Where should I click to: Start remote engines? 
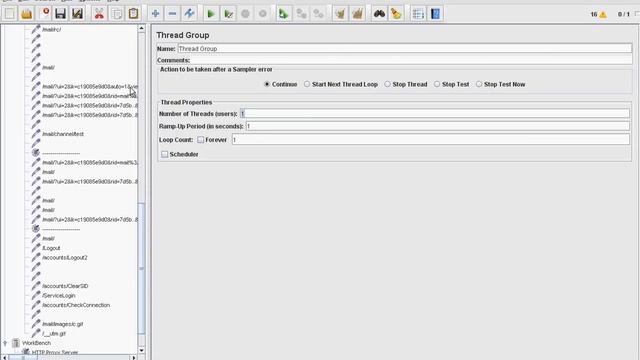tap(284, 14)
